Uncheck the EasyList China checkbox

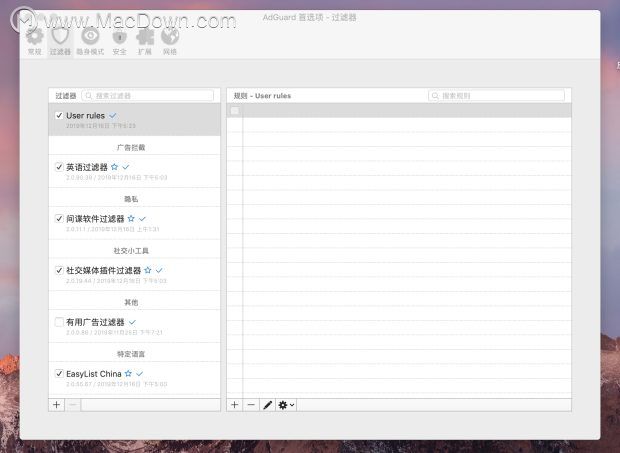(x=59, y=374)
